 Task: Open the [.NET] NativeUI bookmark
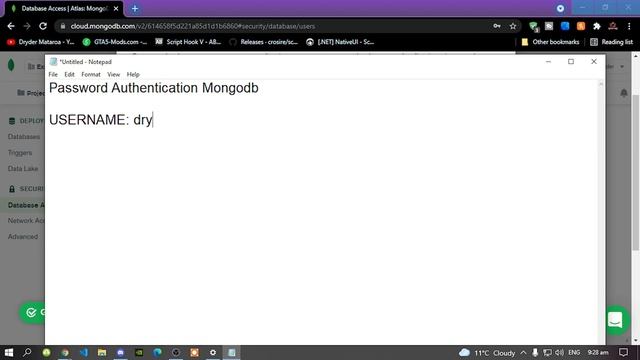(340, 42)
